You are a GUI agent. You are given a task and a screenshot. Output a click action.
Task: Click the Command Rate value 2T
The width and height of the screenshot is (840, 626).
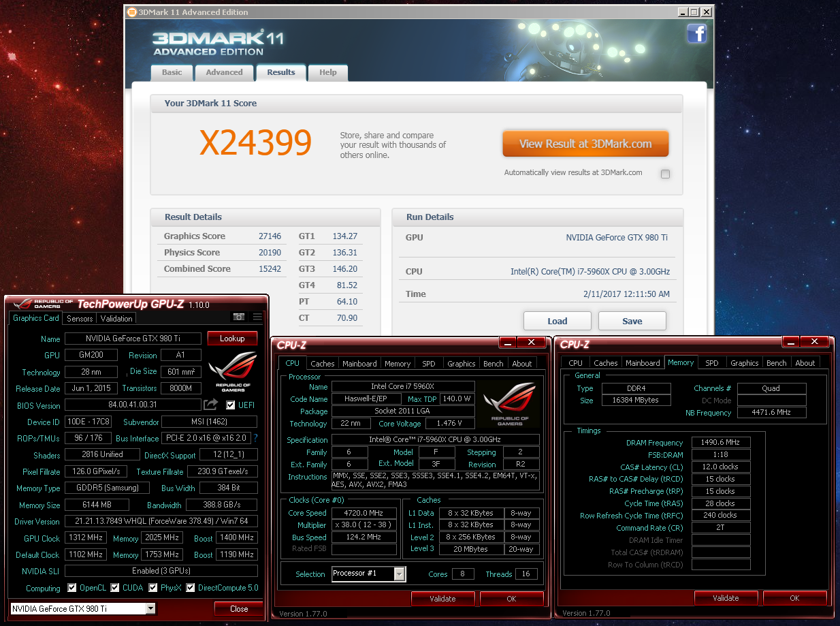721,528
